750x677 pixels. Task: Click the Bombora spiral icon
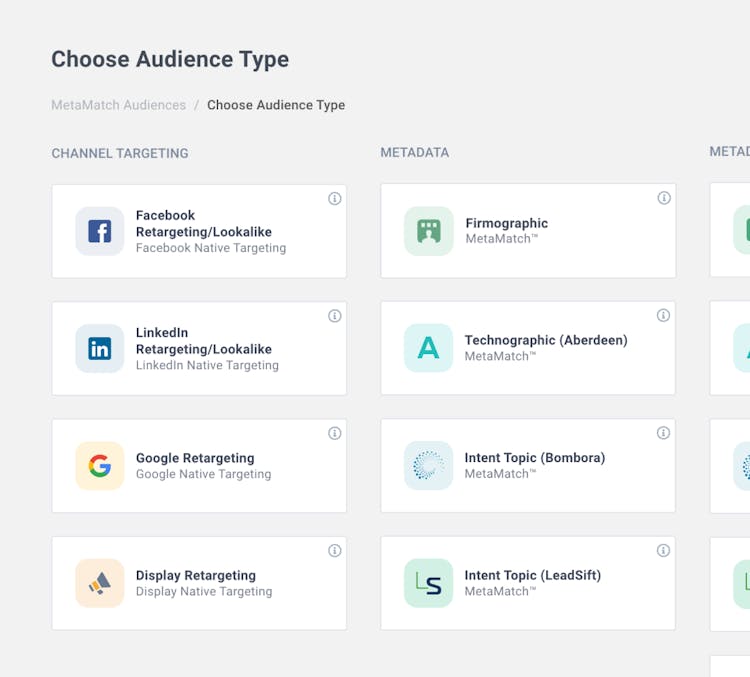pyautogui.click(x=429, y=466)
